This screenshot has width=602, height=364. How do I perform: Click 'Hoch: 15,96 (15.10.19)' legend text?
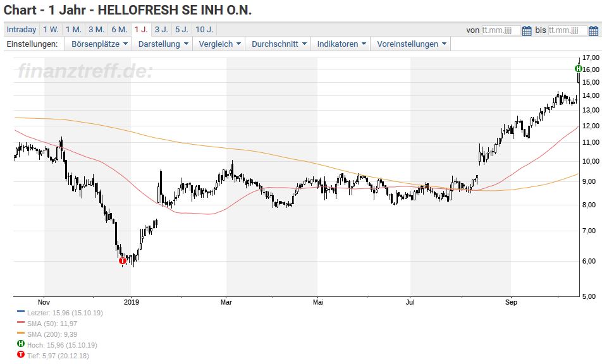click(x=62, y=345)
